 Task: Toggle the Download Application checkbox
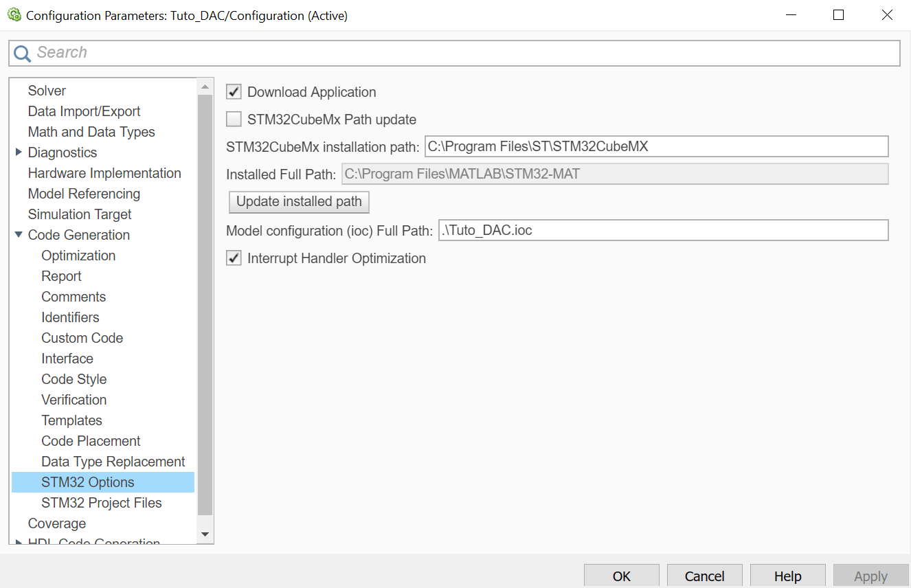(234, 92)
